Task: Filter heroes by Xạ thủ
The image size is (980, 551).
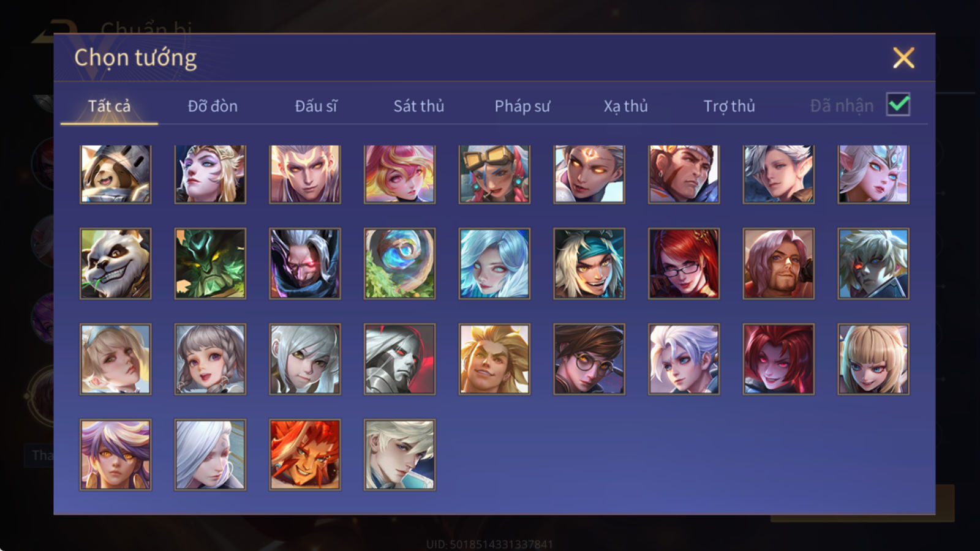Action: pyautogui.click(x=625, y=106)
